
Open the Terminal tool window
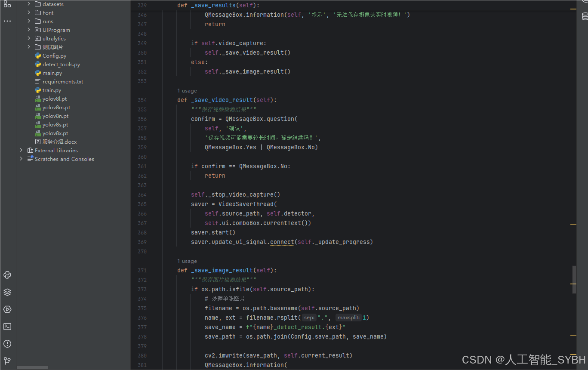tap(7, 327)
